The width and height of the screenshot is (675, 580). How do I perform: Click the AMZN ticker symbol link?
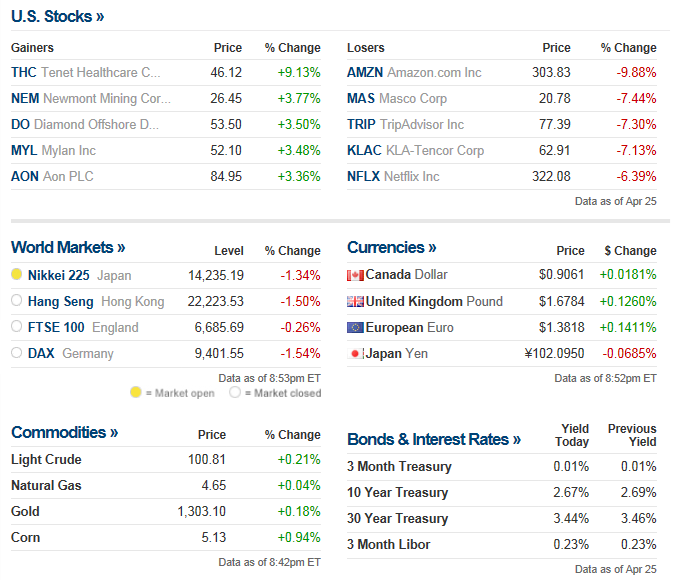coord(364,73)
